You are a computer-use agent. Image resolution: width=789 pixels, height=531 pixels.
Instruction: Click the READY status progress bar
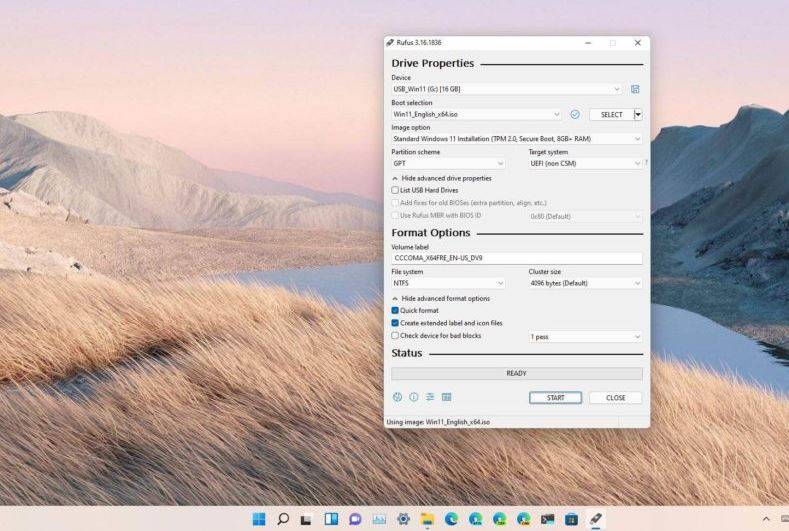517,373
